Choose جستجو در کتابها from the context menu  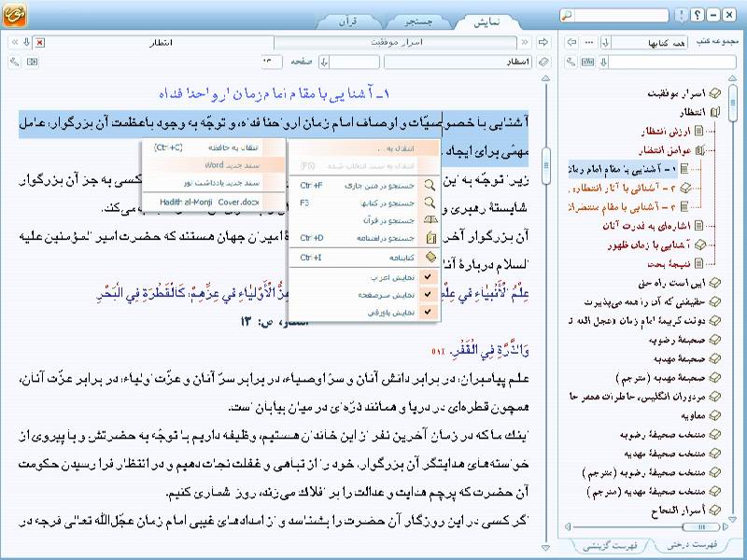tap(364, 203)
